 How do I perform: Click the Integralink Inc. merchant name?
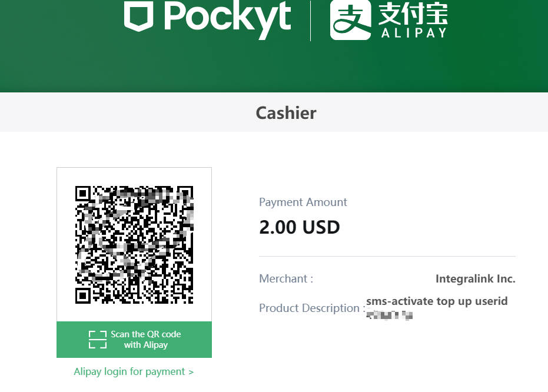[476, 279]
